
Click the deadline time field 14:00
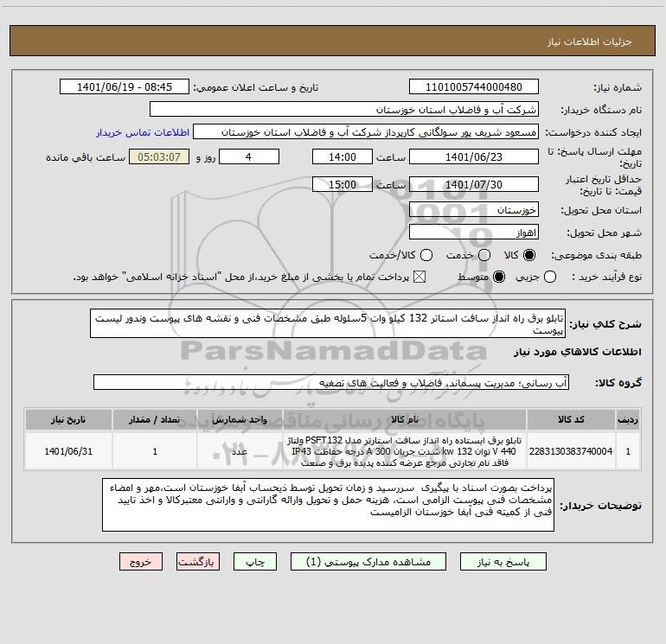[x=343, y=156]
